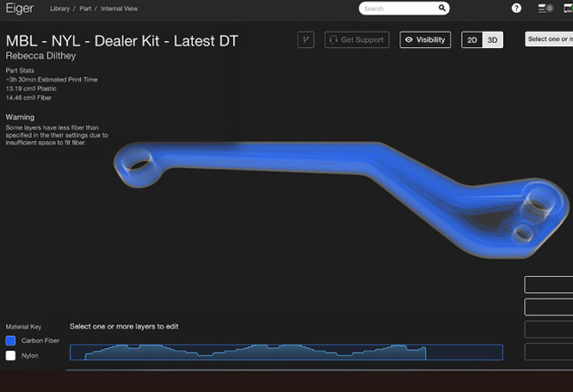Click in the Search input field
This screenshot has height=392, width=573.
[397, 9]
